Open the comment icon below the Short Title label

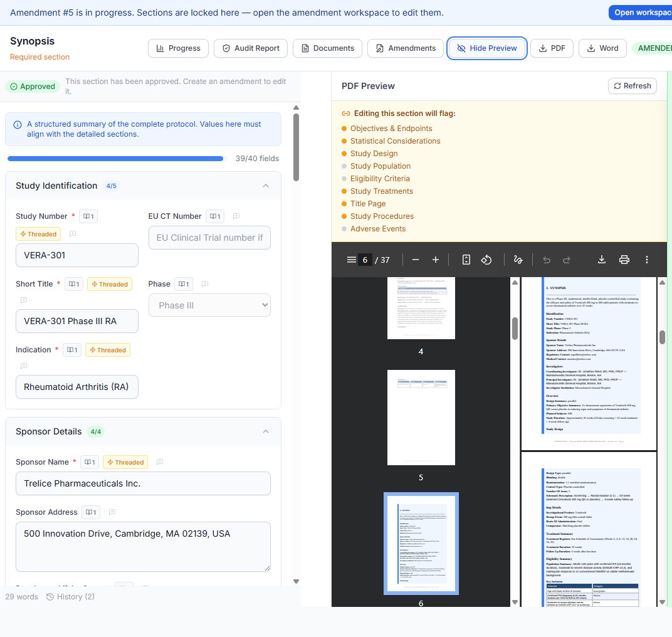(x=24, y=300)
